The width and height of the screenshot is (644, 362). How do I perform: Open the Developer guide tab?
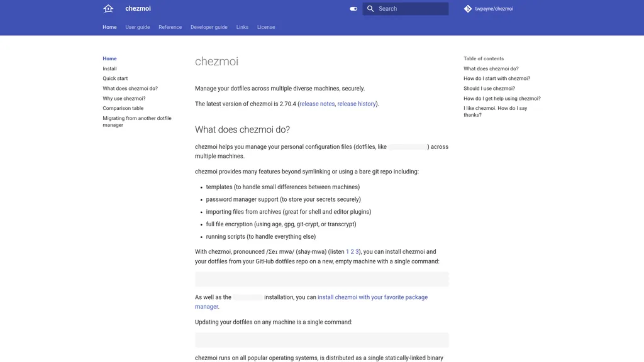point(209,27)
